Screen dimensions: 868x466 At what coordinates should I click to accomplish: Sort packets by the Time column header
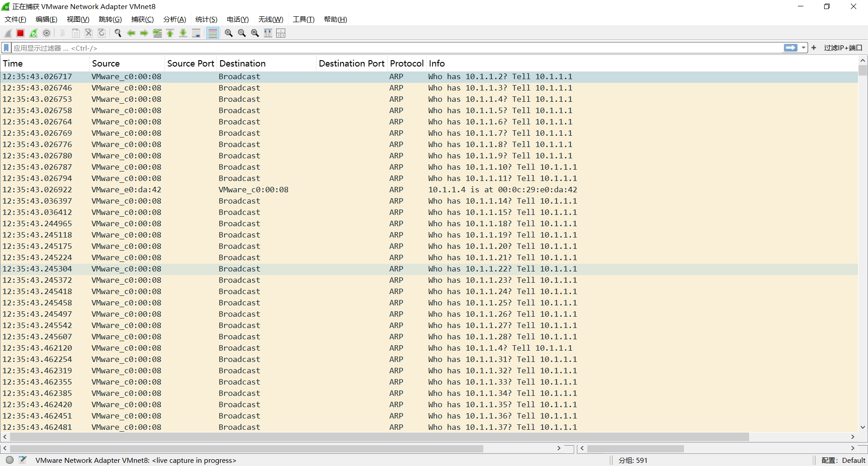click(45, 63)
